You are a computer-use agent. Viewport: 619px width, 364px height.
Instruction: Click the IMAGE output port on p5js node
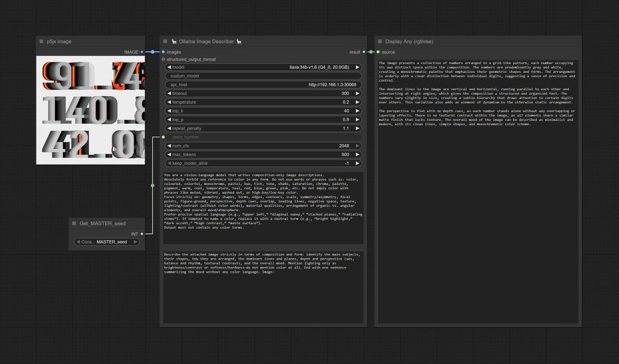(x=141, y=52)
